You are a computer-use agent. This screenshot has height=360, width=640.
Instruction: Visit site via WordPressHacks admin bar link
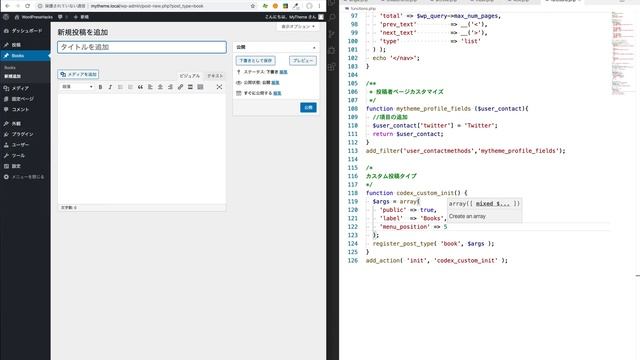pos(34,17)
